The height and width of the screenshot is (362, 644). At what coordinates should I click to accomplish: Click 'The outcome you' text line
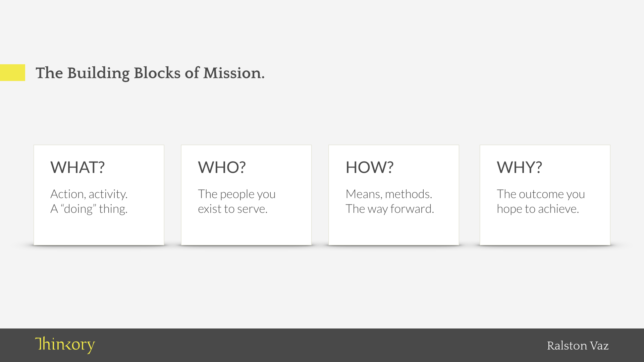(541, 194)
